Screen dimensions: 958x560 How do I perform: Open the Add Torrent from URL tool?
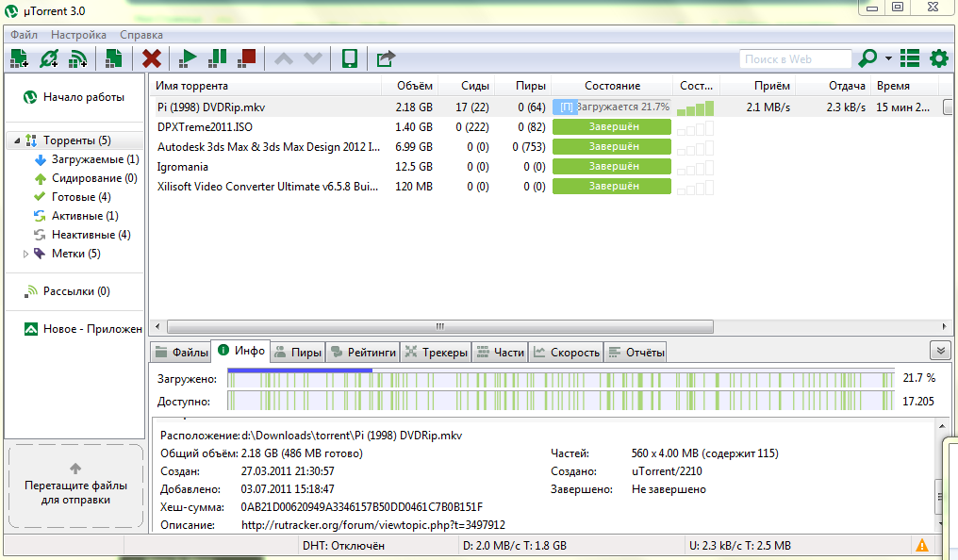(x=49, y=58)
